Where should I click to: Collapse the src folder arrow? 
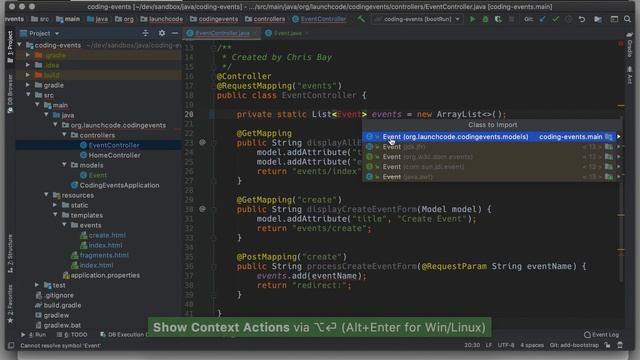tap(28, 95)
